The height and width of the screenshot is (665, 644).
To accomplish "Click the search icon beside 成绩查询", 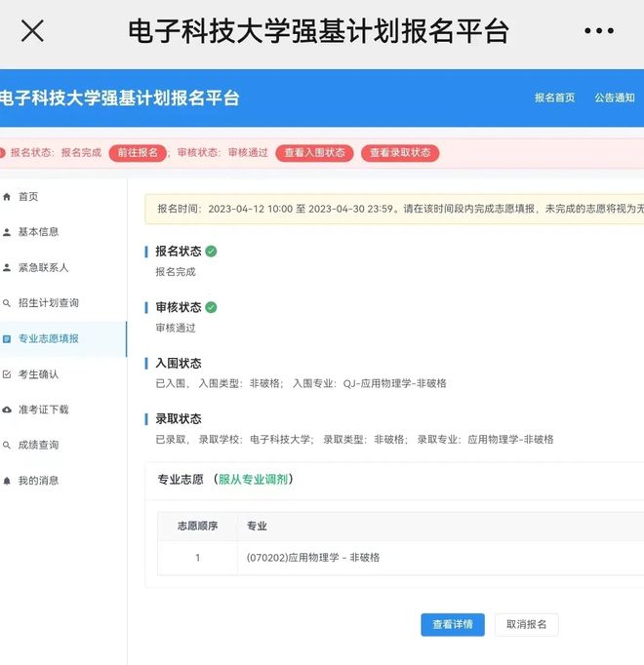I will pos(7,445).
